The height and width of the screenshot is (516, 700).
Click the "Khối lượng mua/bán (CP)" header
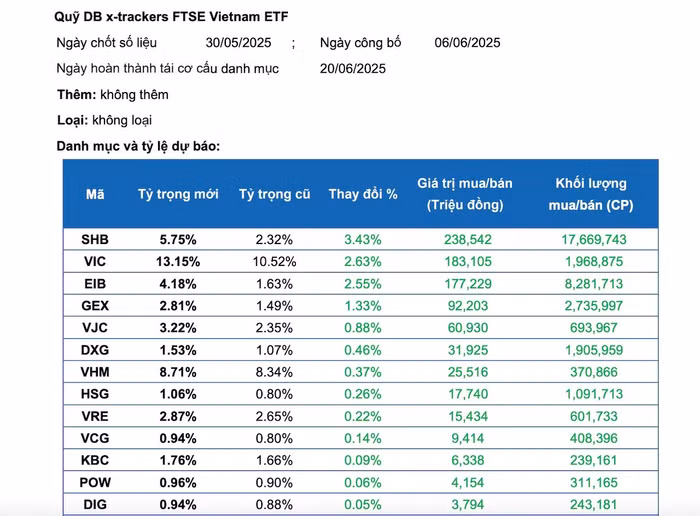coord(594,194)
